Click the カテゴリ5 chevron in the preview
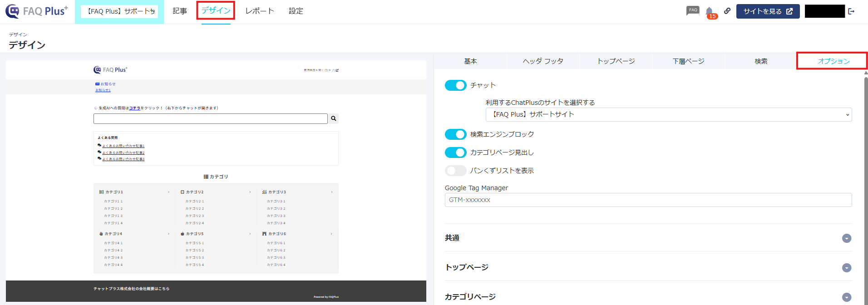Viewport: 868px width, 305px height. (x=250, y=234)
